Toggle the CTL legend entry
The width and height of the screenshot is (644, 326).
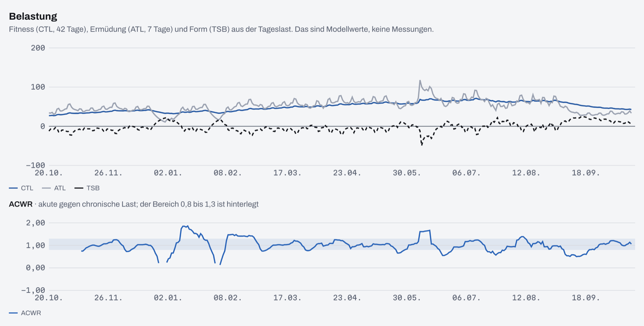(x=21, y=188)
